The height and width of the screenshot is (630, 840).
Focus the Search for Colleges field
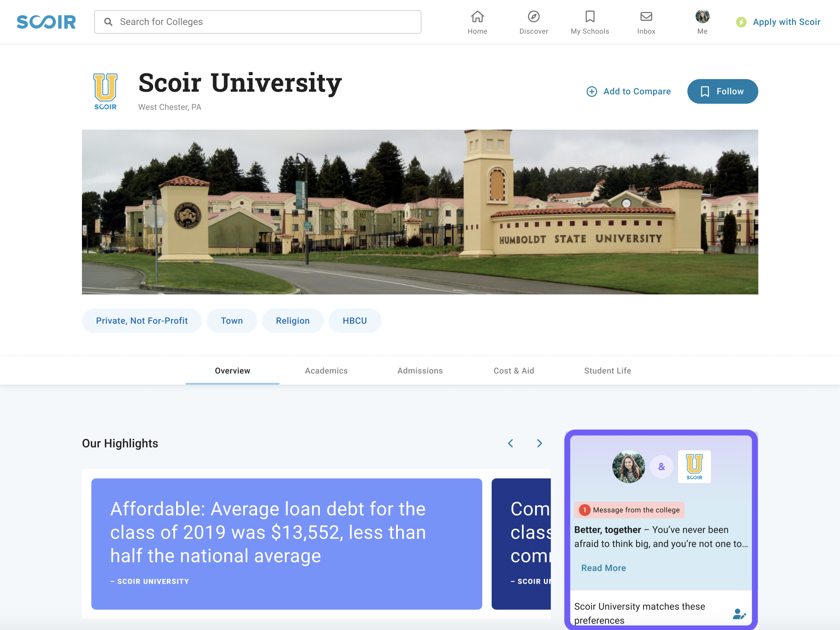tap(258, 22)
